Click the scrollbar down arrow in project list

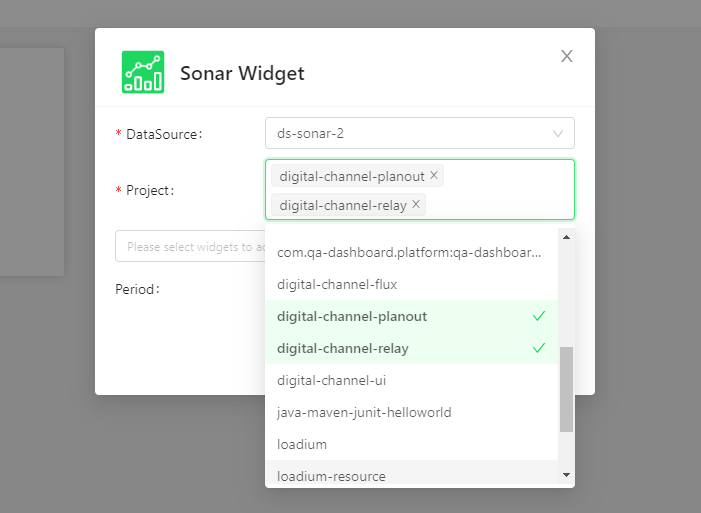click(x=566, y=475)
